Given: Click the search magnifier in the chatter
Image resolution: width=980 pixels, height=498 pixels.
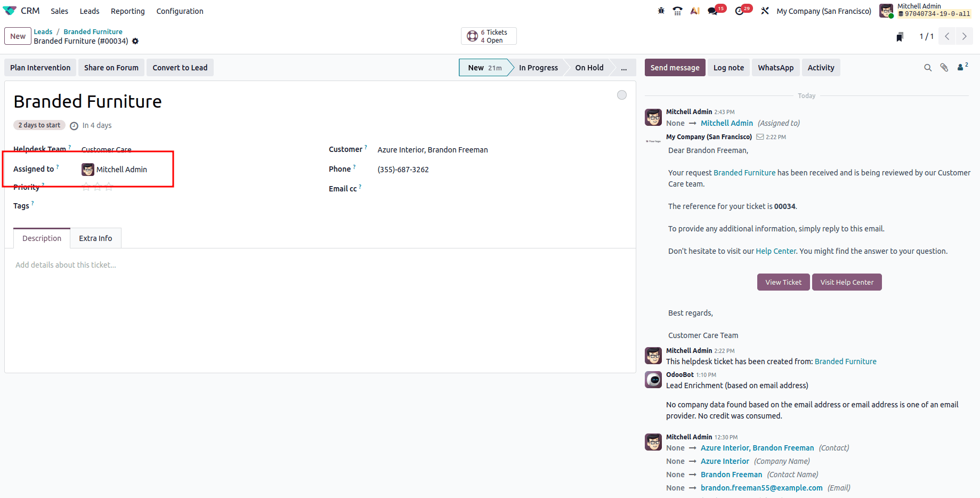Looking at the screenshot, I should pyautogui.click(x=928, y=67).
